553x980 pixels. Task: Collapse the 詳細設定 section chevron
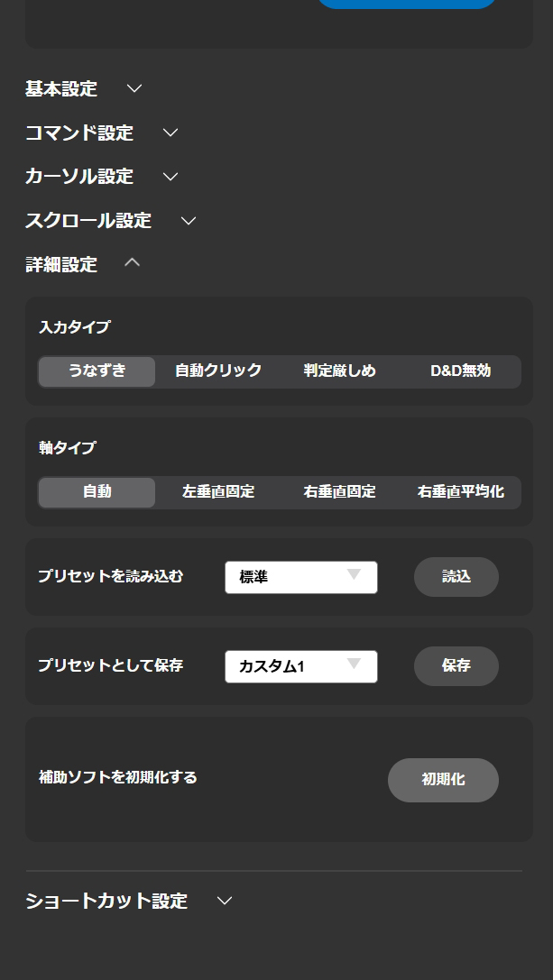[133, 263]
